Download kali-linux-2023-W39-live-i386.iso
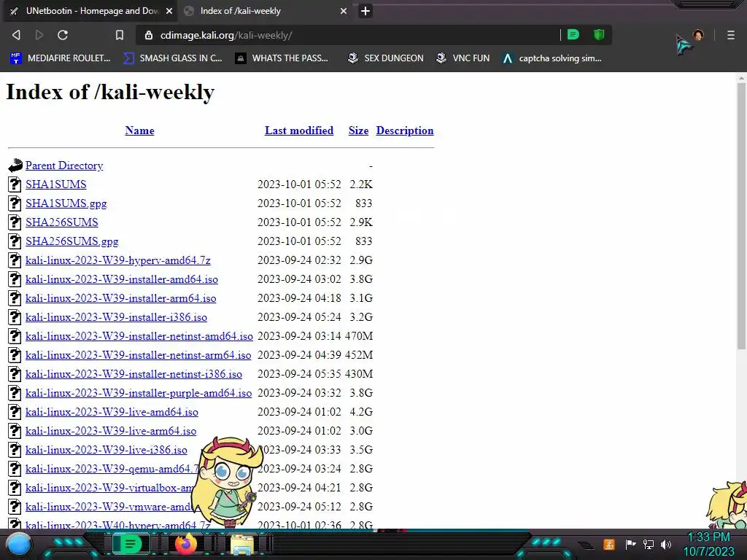747x560 pixels. (x=107, y=450)
